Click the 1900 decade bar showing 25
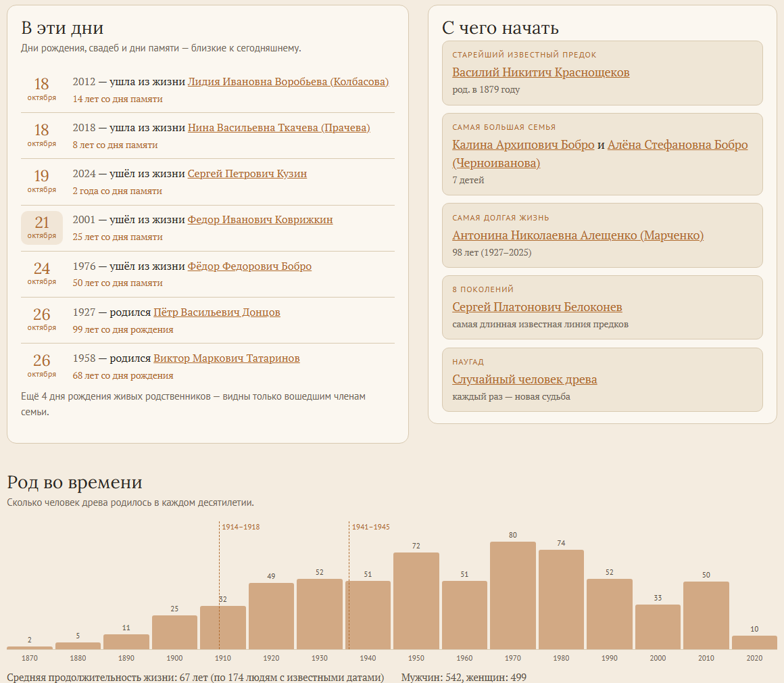 pos(174,632)
